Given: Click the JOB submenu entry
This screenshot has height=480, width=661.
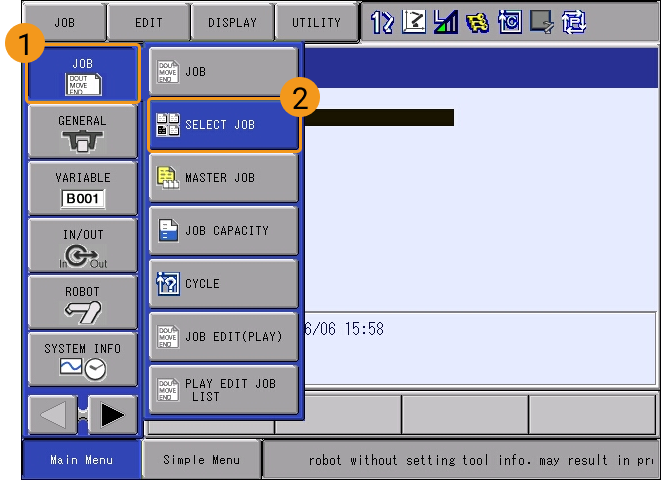Looking at the screenshot, I should pos(223,72).
